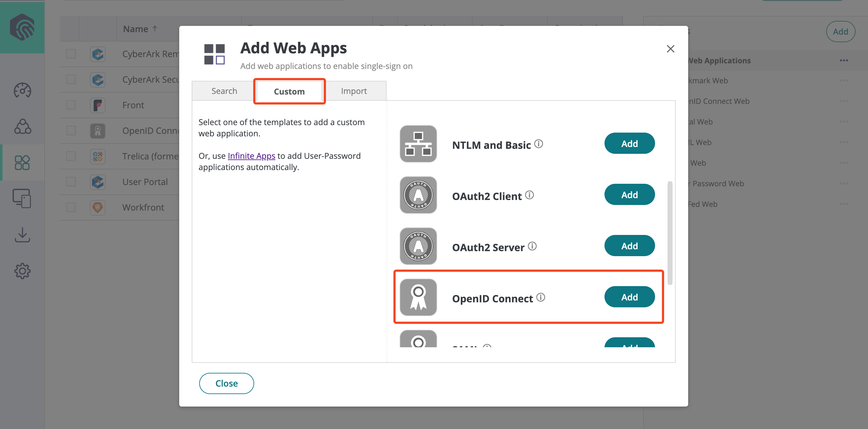The image size is (868, 429).
Task: Click the Downloads arrow sidebar icon
Action: (22, 235)
